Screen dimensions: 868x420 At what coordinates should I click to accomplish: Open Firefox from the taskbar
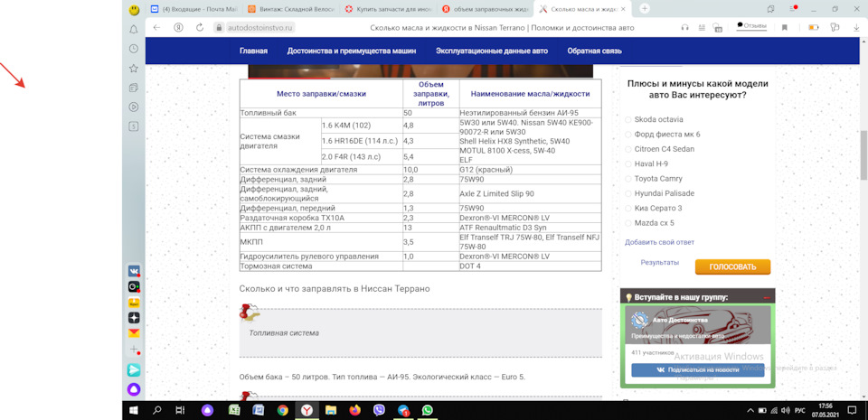point(354,411)
